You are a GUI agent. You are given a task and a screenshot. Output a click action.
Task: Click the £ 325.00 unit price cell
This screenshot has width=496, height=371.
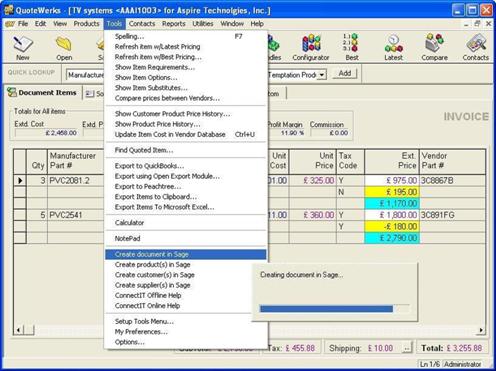(313, 181)
